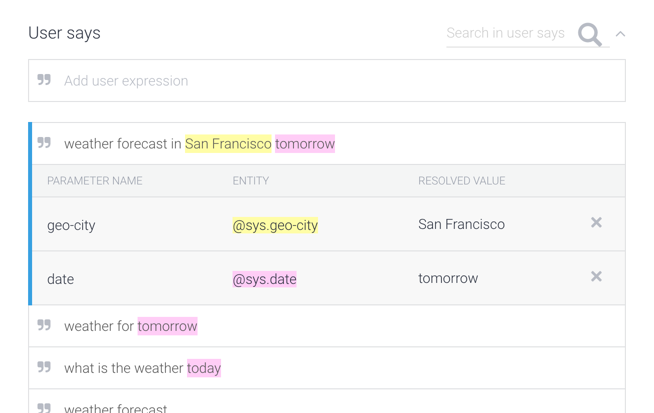Edit the geo-city parameter name
Viewport: 654px width, 413px height.
[71, 225]
